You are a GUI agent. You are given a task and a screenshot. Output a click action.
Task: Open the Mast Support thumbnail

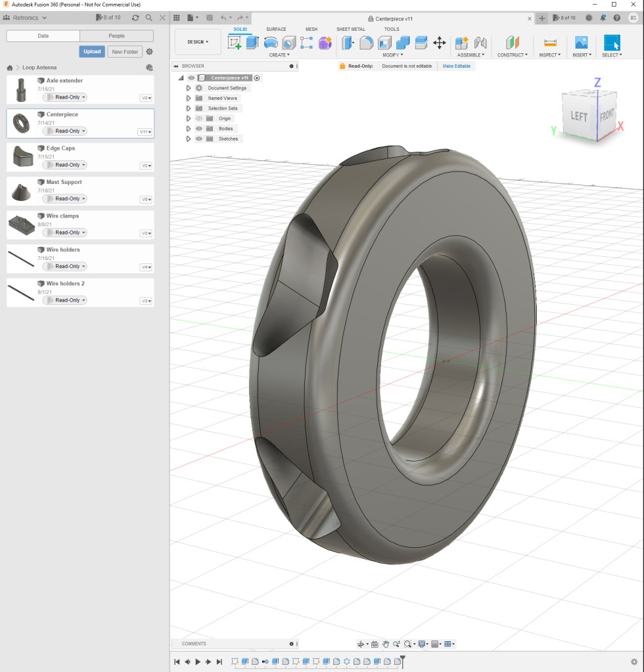coord(22,192)
